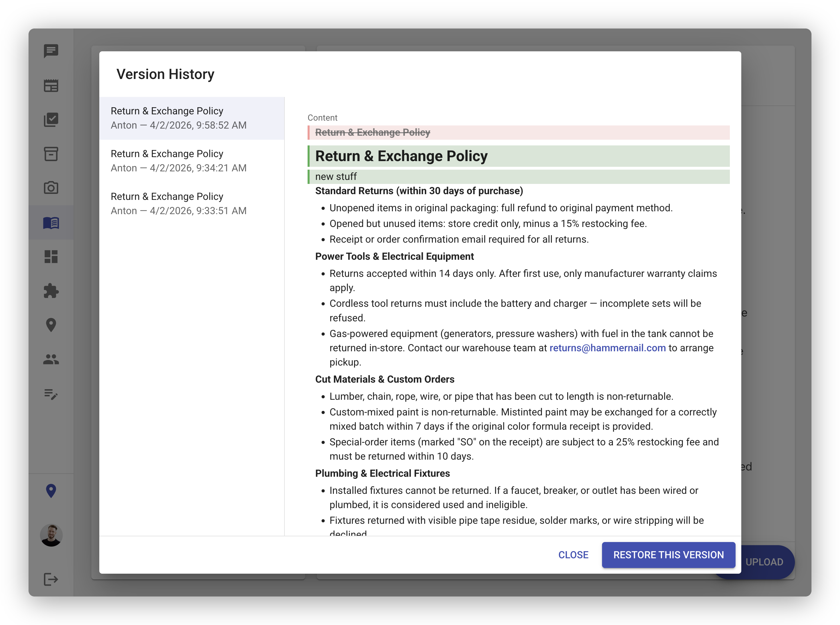
Task: Open the archive section
Action: click(51, 154)
